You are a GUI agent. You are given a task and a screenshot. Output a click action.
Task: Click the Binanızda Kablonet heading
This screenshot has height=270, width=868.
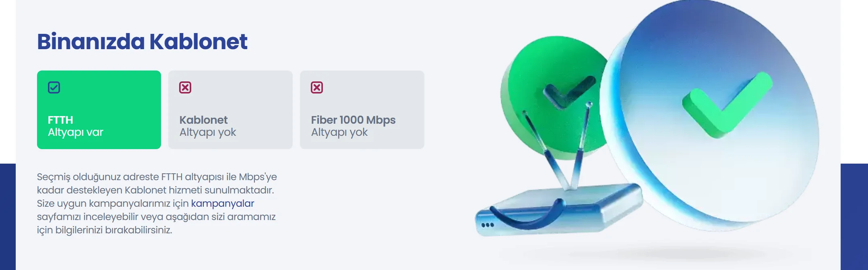click(x=142, y=42)
